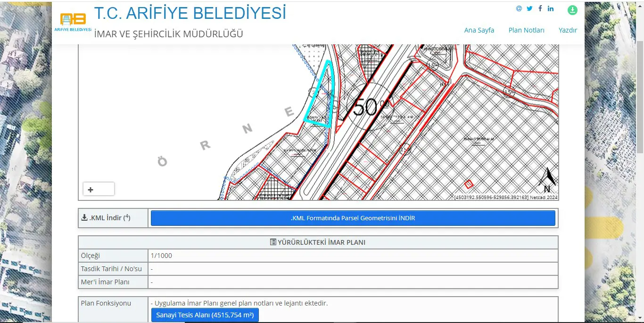Click the 1/1000 scale value
Screen dimensions: 644x323
(161, 256)
